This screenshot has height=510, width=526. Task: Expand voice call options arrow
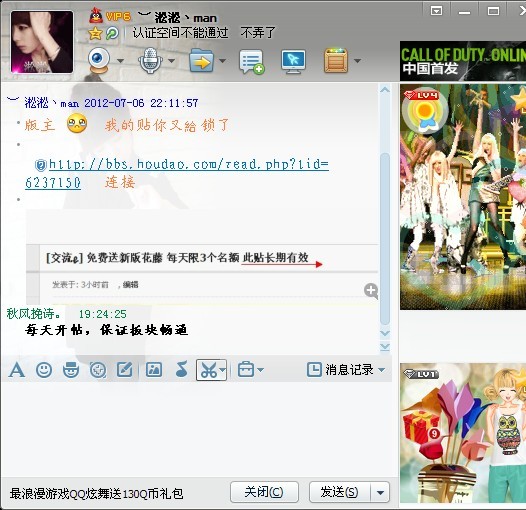(x=171, y=61)
